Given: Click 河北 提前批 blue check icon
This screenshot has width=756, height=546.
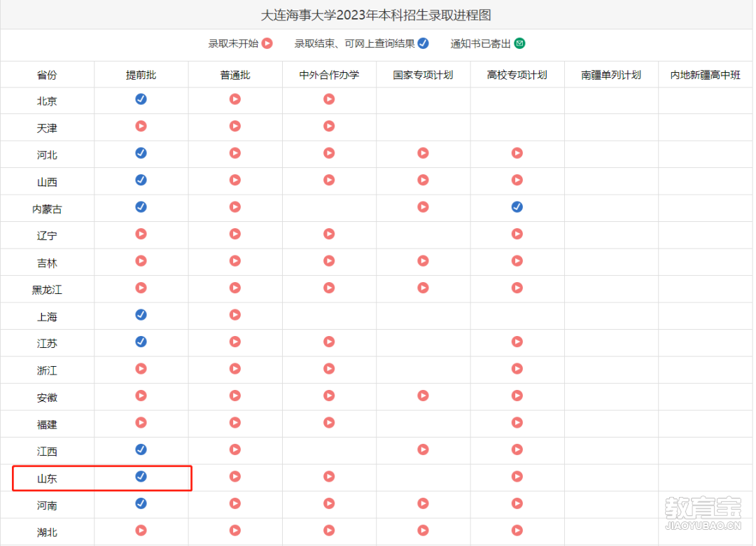Looking at the screenshot, I should point(141,153).
